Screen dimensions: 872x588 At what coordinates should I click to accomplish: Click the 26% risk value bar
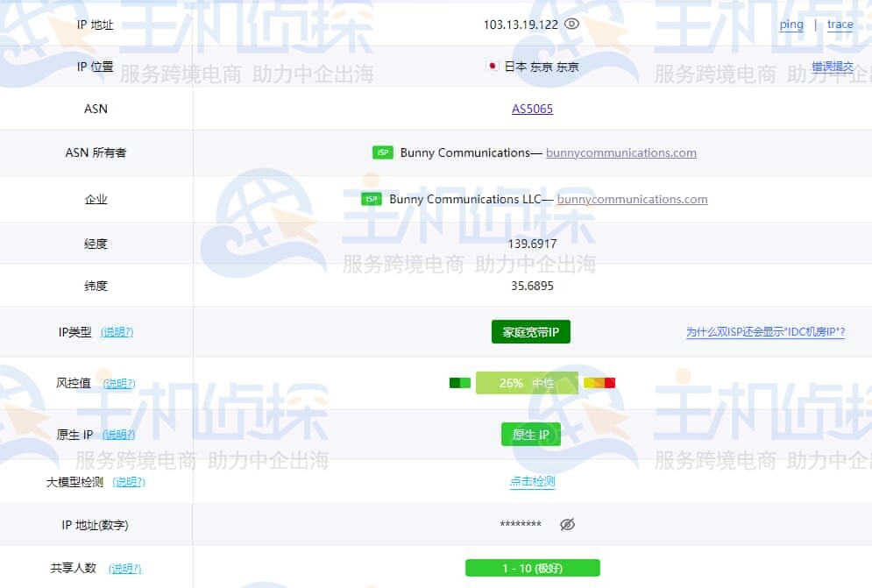pos(527,383)
